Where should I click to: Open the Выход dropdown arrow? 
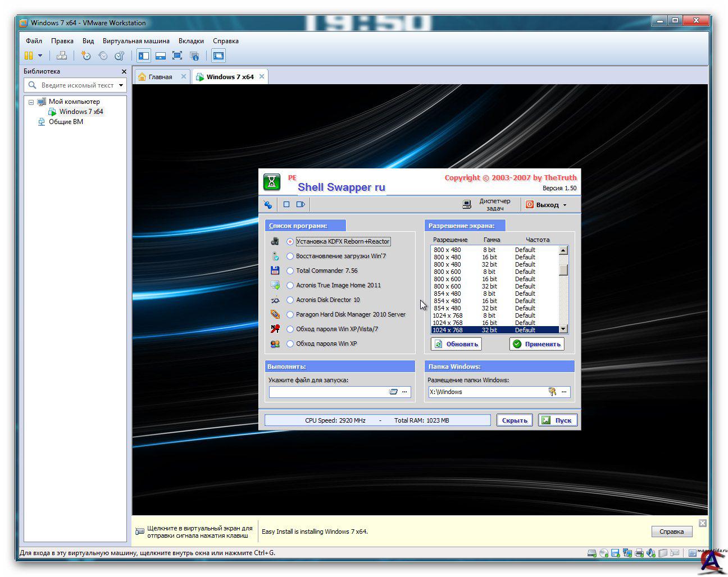(565, 205)
